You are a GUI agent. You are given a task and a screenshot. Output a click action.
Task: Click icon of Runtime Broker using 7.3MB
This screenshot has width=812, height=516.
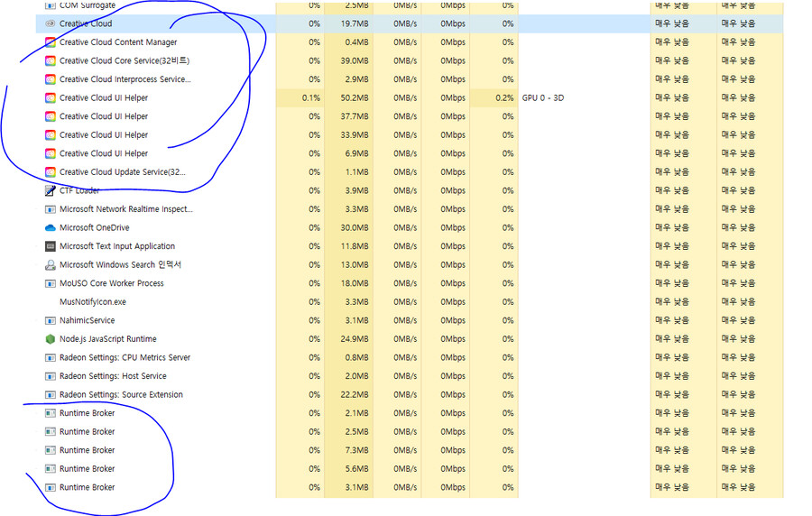pyautogui.click(x=51, y=450)
